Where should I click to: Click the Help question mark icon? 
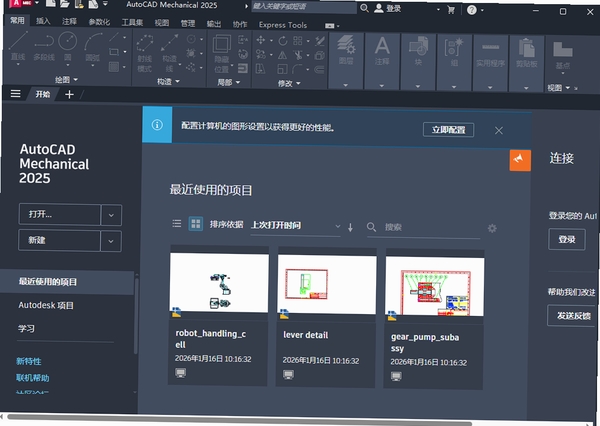pos(472,10)
